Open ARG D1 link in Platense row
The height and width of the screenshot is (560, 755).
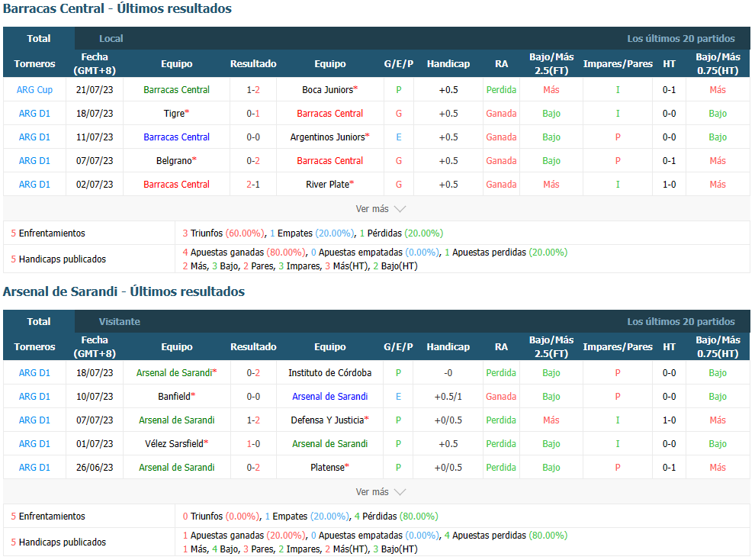coord(34,468)
